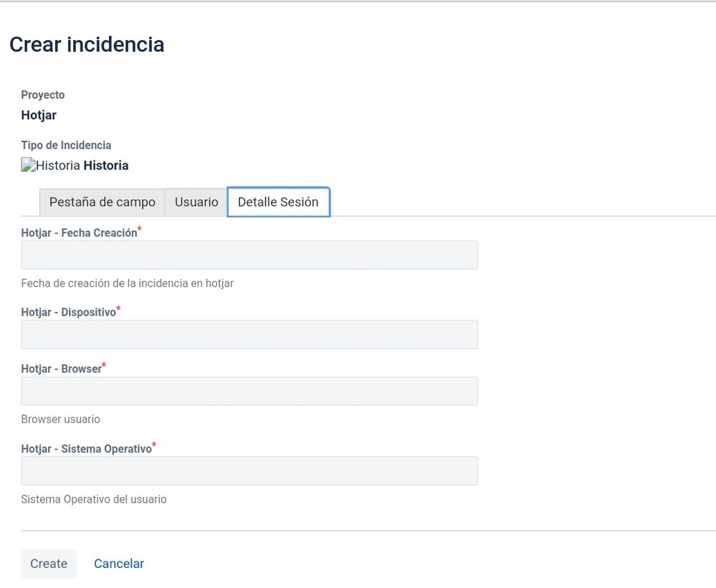
Task: Click the "Hotjar - Browser" field label
Action: [62, 369]
